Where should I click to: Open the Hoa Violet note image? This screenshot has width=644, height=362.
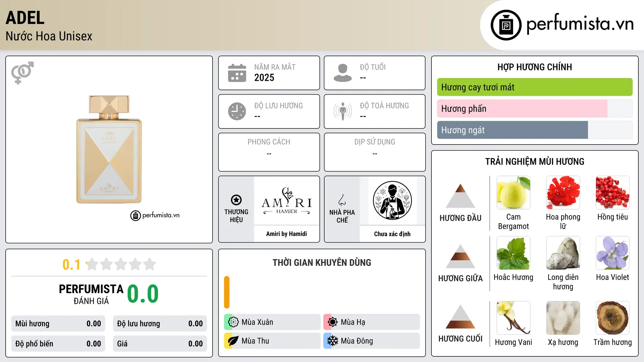point(613,253)
